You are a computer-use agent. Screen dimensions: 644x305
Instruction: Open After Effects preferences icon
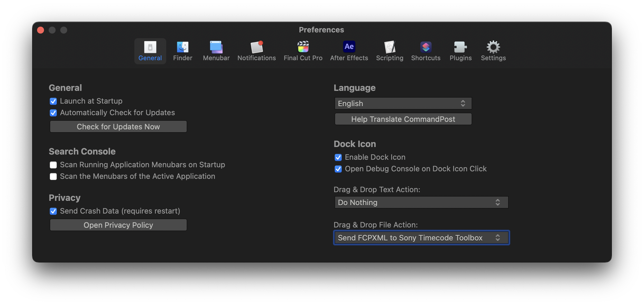349,47
